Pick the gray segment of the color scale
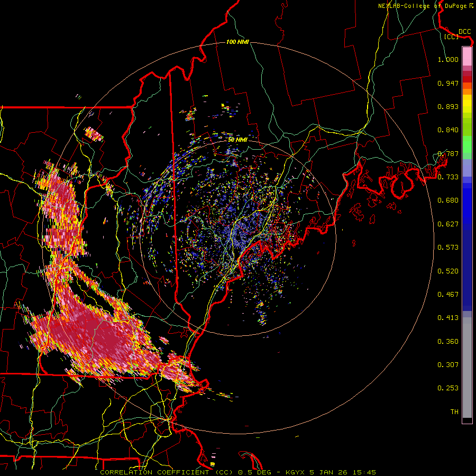Screen dimensions: 476x476 (467, 368)
